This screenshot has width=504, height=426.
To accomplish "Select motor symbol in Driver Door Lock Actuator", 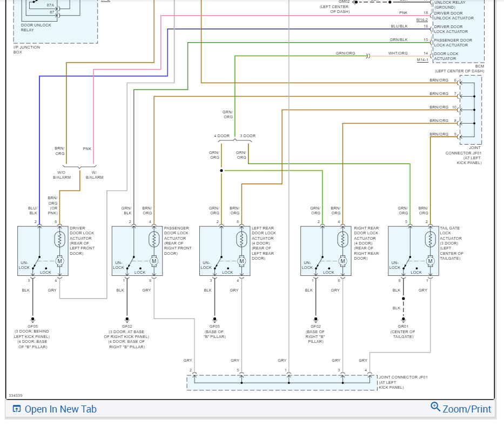I will [x=59, y=261].
